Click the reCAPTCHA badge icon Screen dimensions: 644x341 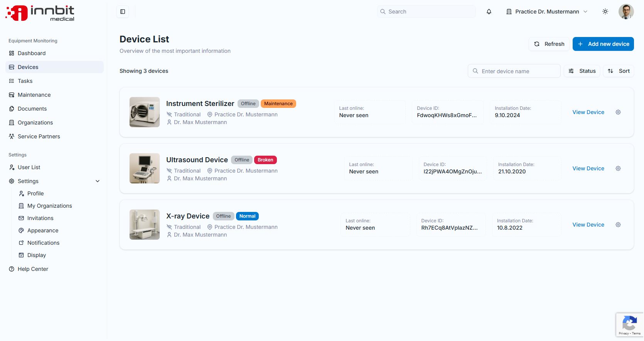[629, 323]
